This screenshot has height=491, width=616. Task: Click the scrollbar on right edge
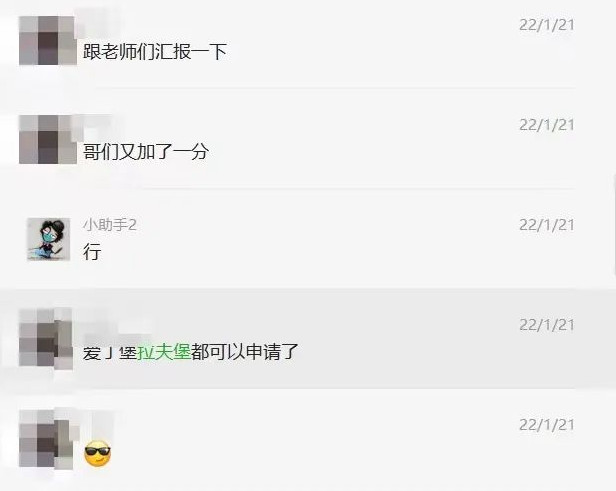click(x=614, y=224)
